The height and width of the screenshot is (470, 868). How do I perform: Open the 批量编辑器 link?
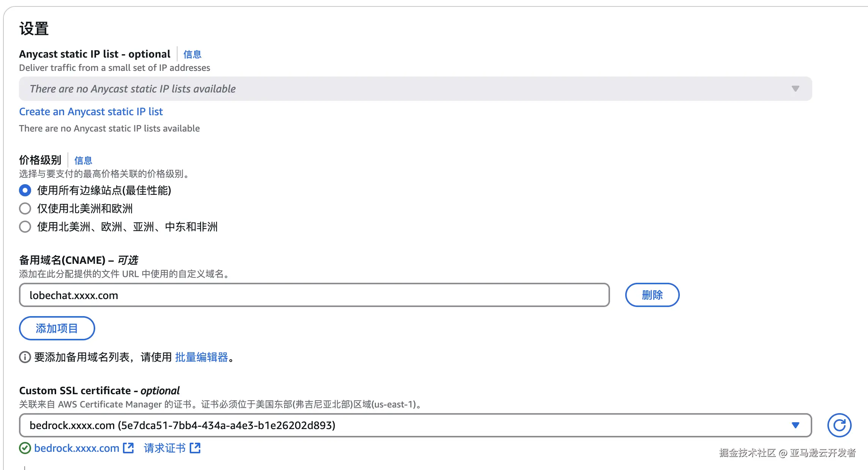[201, 357]
